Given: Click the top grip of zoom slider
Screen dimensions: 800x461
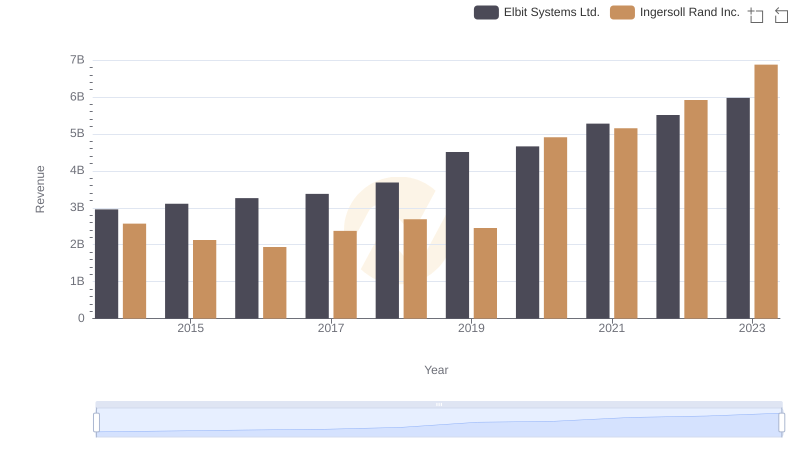Looking at the screenshot, I should (439, 404).
